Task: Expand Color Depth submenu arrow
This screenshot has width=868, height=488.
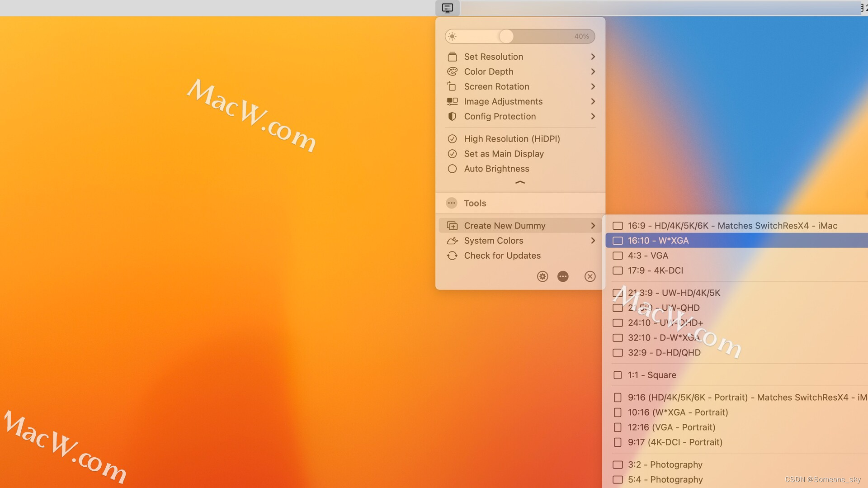Action: [x=593, y=71]
